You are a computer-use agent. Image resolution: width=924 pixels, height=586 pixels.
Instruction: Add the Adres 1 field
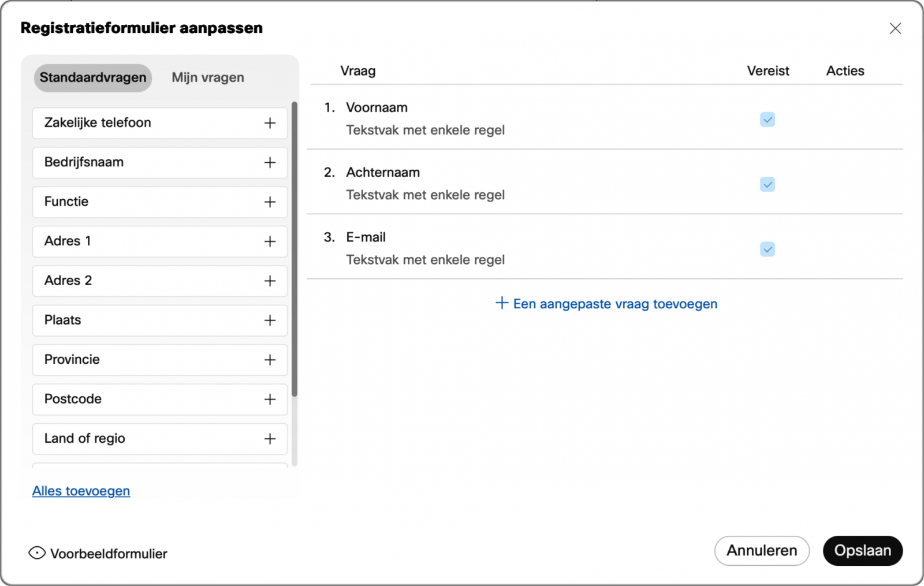(x=270, y=241)
